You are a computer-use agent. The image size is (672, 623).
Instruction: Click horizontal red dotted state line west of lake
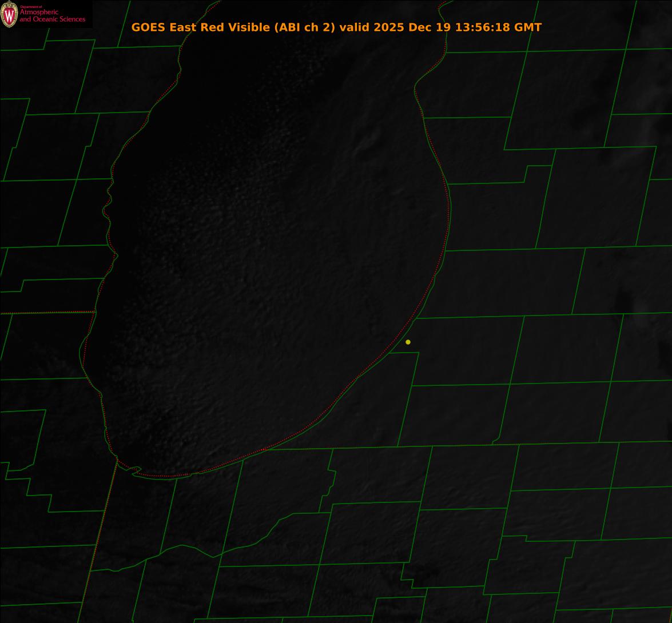pyautogui.click(x=46, y=312)
